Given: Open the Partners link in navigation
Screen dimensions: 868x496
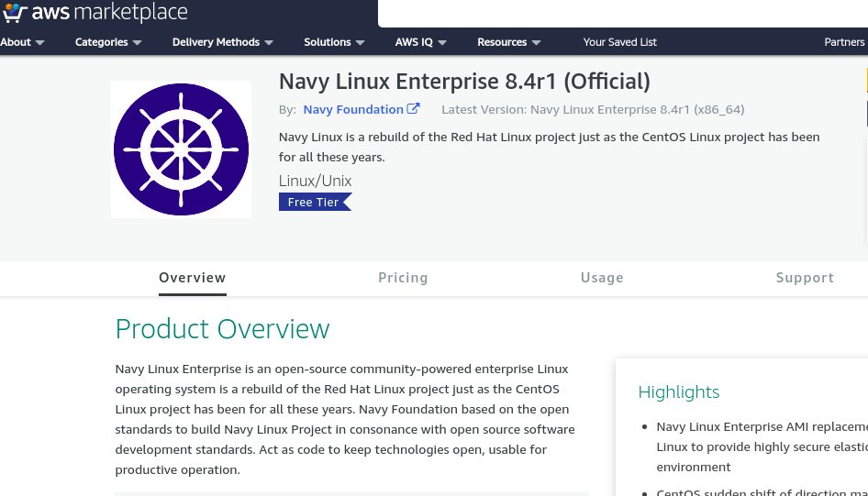Looking at the screenshot, I should click(844, 42).
